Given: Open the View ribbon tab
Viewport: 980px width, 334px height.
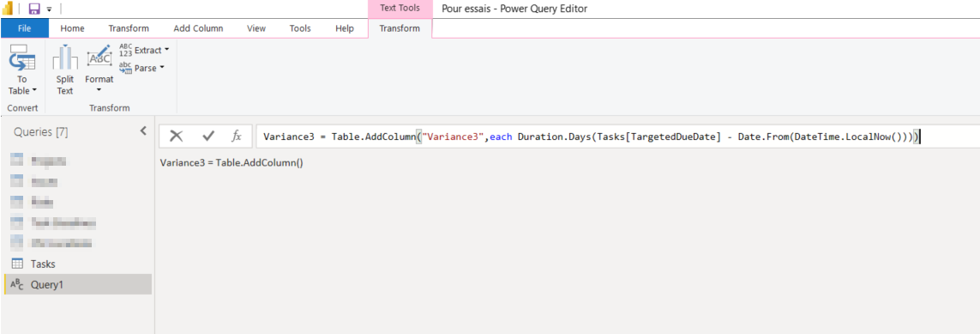Looking at the screenshot, I should 256,28.
